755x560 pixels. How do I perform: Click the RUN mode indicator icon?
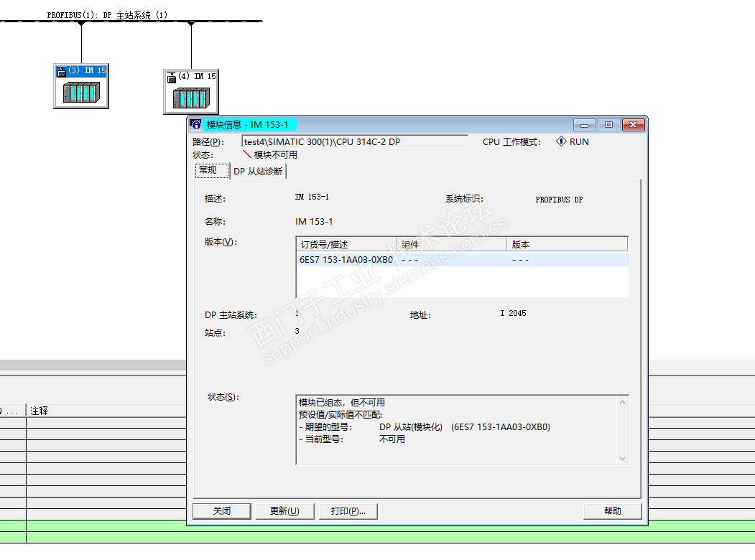pos(561,141)
